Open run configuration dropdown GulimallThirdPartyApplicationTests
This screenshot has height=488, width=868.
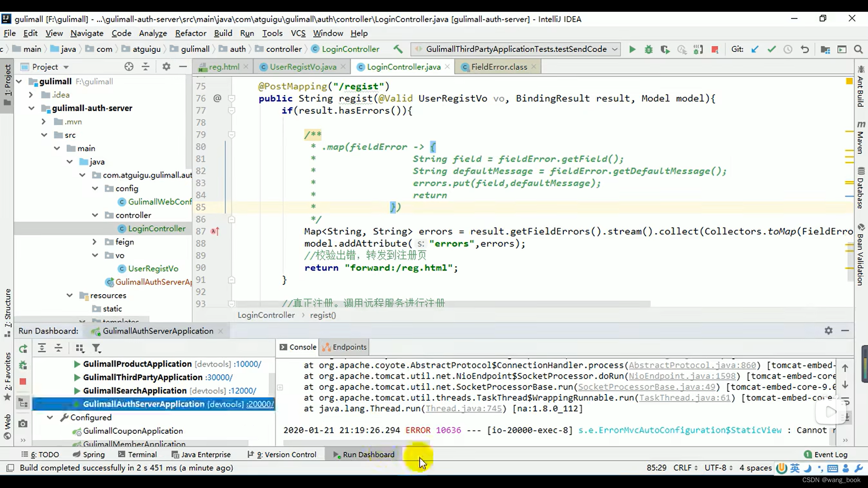tap(515, 49)
